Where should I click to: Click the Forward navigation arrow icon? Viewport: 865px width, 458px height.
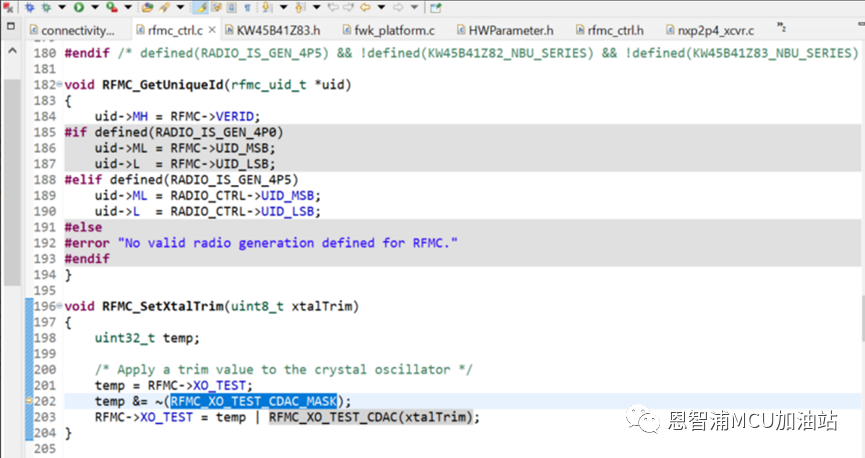click(394, 7)
